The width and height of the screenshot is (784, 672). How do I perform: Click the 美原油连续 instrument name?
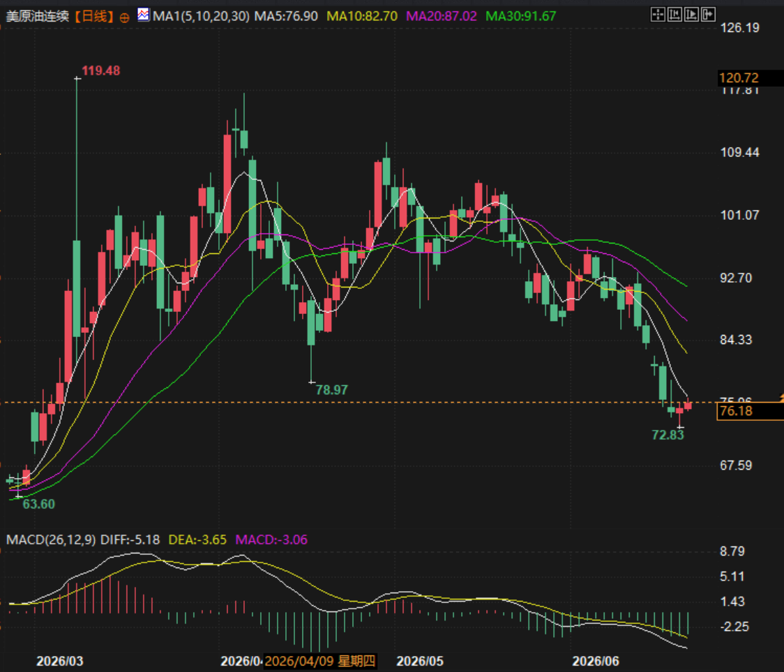click(38, 17)
